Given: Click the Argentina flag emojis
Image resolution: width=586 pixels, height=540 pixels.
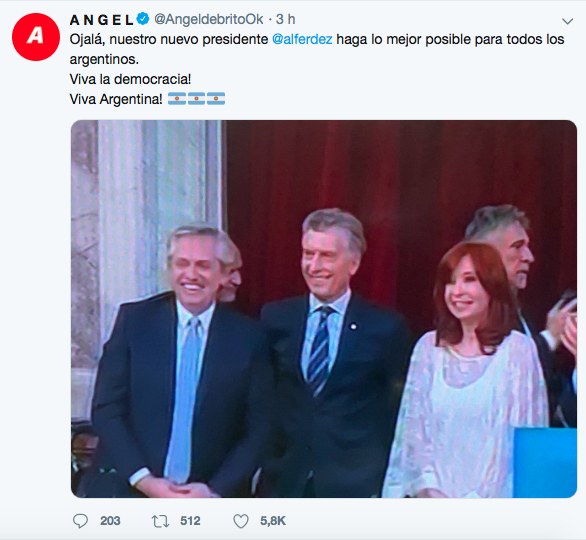Looking at the screenshot, I should (x=196, y=99).
